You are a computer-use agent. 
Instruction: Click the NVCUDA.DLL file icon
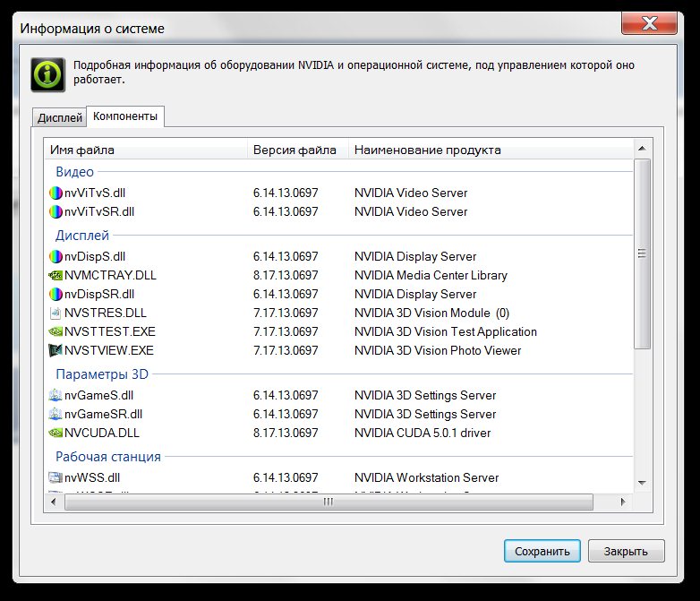click(x=55, y=433)
